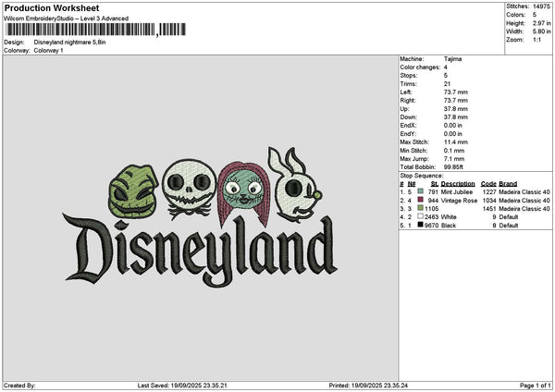Viewport: 555px width, 392px height.
Task: Click the 'Mint Jubilee' description
Action: 457,192
